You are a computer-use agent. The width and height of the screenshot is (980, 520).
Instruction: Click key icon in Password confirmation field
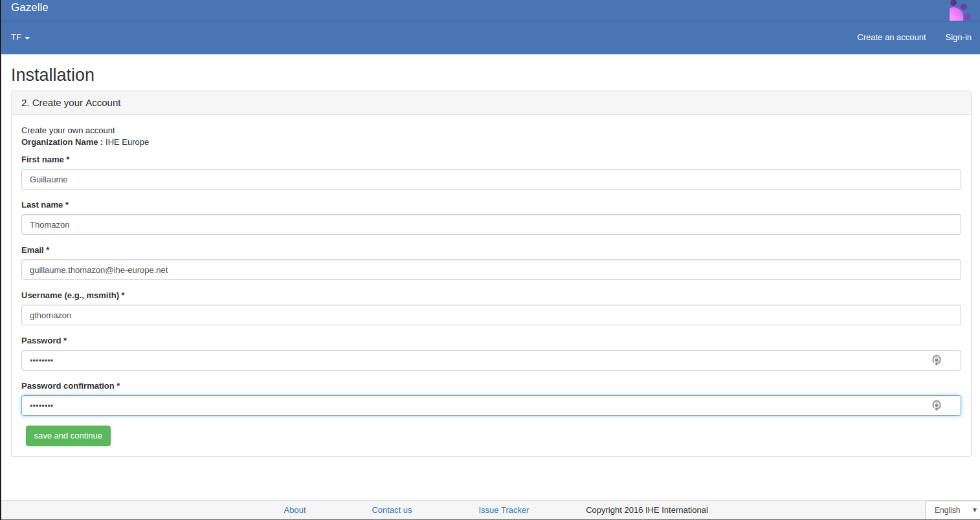pos(936,406)
